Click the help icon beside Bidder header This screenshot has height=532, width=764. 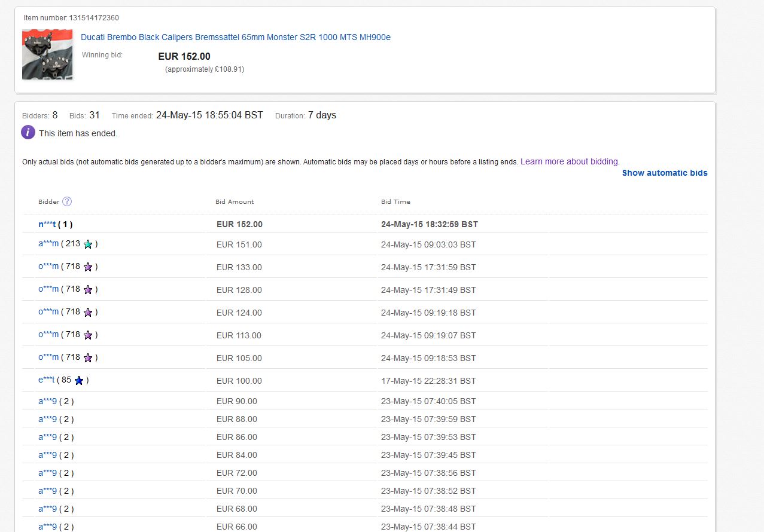click(x=67, y=201)
